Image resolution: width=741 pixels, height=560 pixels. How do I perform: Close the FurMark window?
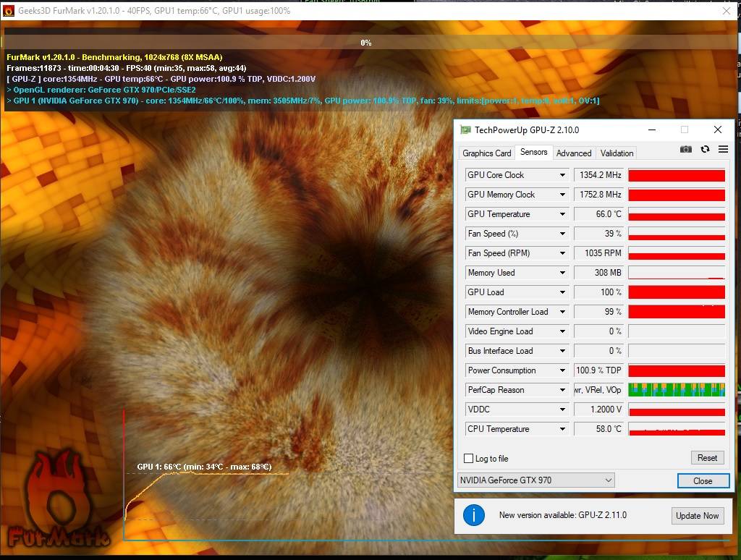pyautogui.click(x=727, y=10)
